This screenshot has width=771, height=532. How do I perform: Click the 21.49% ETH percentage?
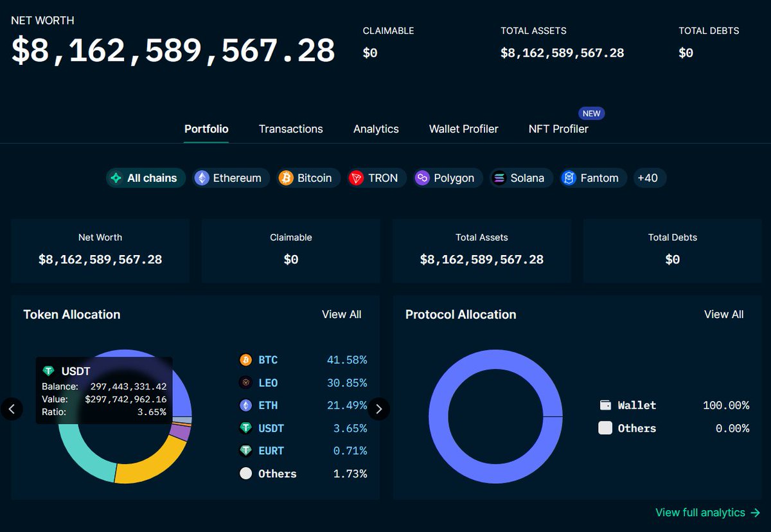coord(347,405)
